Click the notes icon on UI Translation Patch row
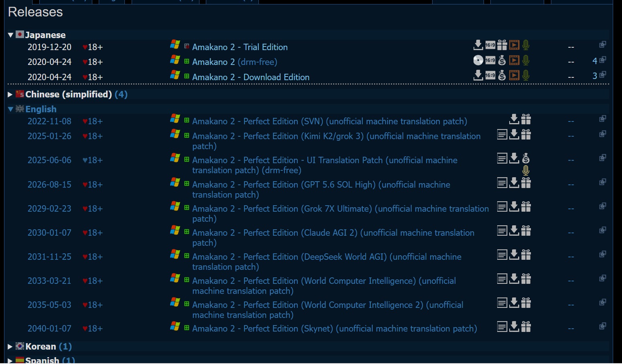This screenshot has width=622, height=364. point(502,158)
